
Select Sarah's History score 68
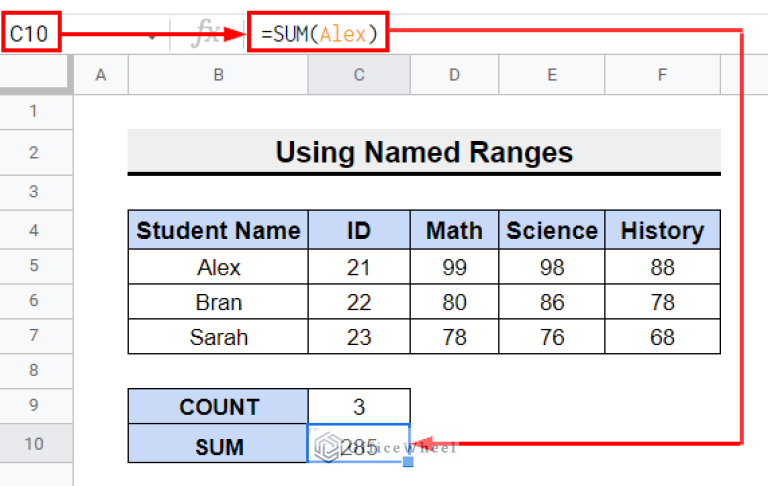point(663,337)
